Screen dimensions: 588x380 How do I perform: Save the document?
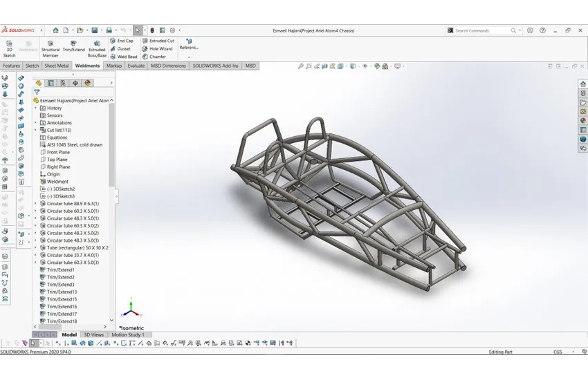(95, 30)
